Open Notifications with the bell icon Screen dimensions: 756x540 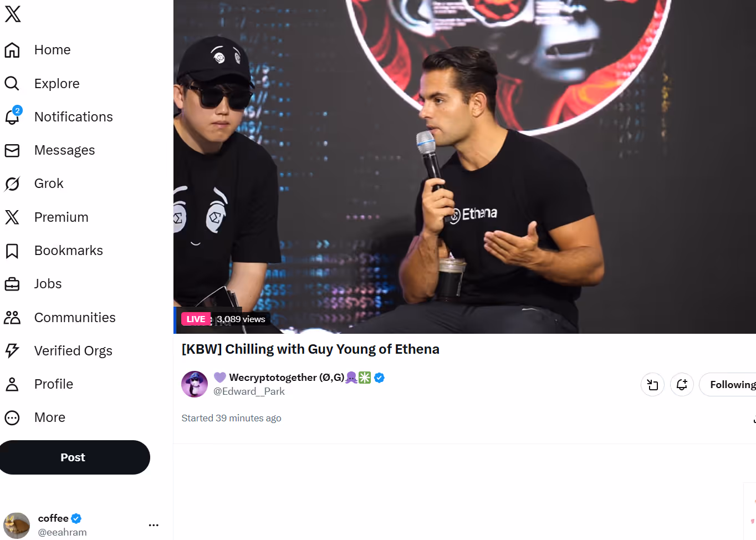[12, 117]
